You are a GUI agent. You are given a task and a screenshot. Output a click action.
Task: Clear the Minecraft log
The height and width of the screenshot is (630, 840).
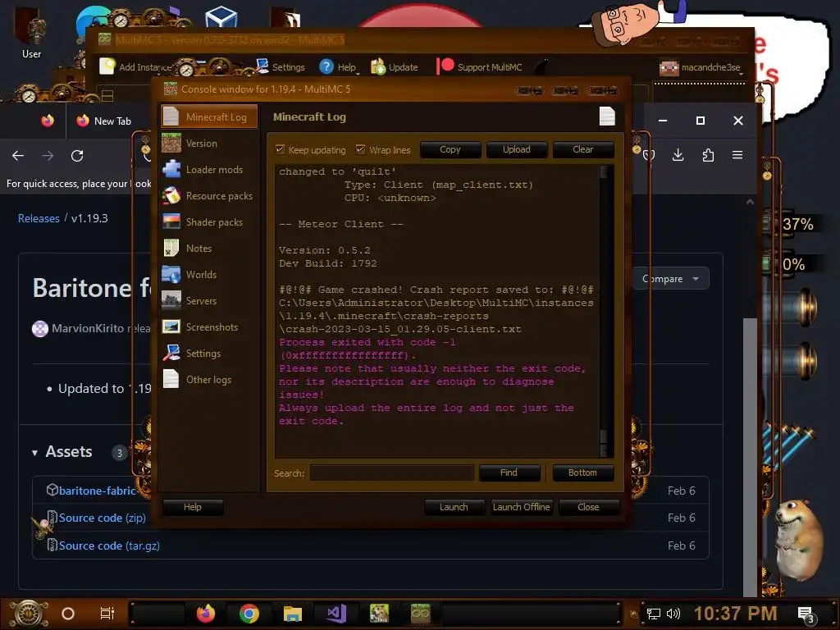583,149
